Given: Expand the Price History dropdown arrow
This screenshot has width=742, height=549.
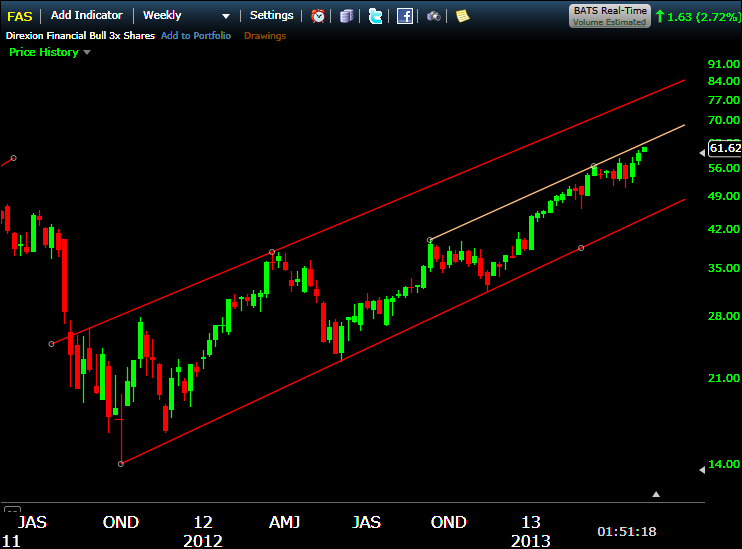Looking at the screenshot, I should [87, 53].
